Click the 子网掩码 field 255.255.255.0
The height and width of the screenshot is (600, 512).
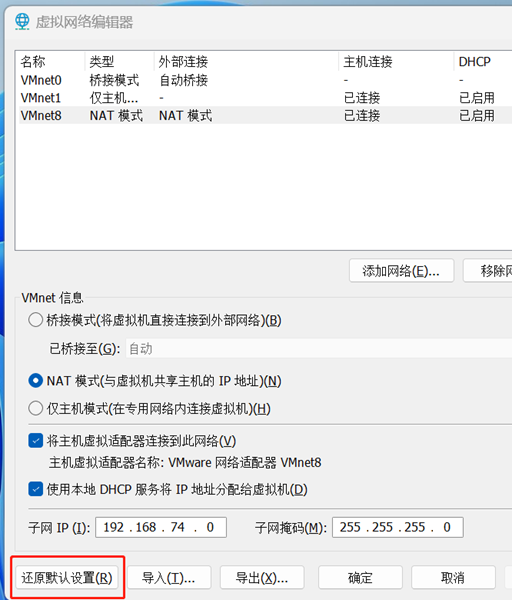pos(398,527)
